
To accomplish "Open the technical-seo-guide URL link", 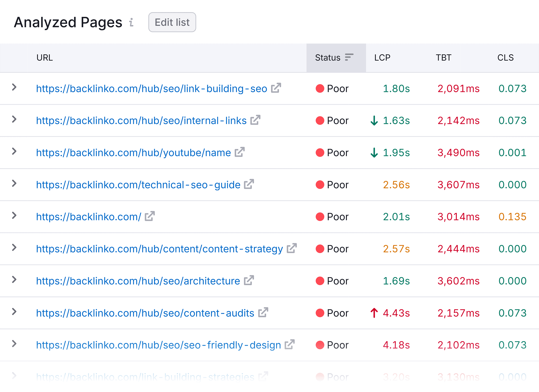I will 138,185.
